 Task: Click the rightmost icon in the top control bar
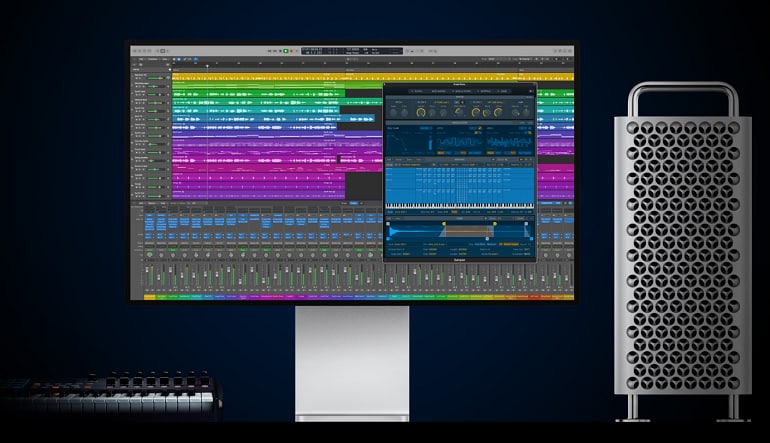click(570, 51)
